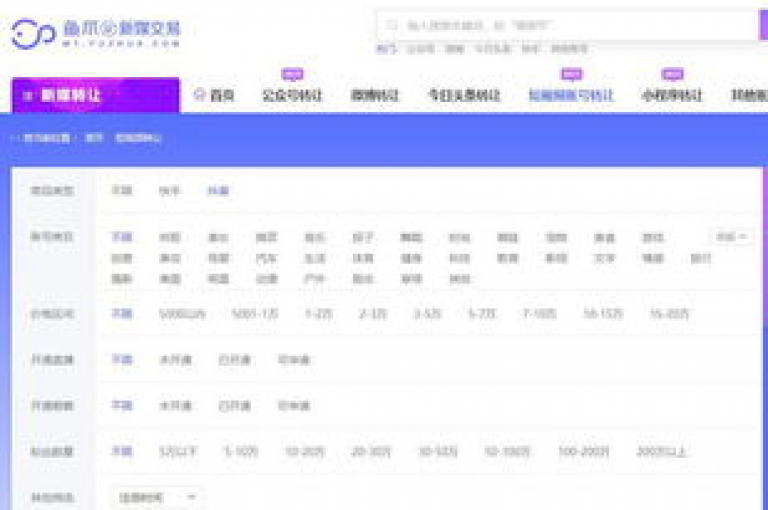768x510 pixels.
Task: Select 可申请 in the 开通橱窗 row
Action: point(294,406)
